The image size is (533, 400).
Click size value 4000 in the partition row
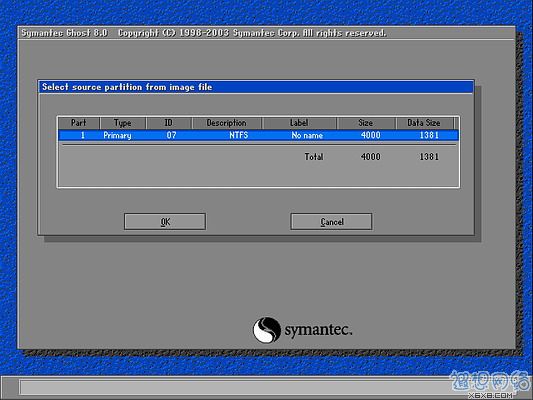coord(371,135)
